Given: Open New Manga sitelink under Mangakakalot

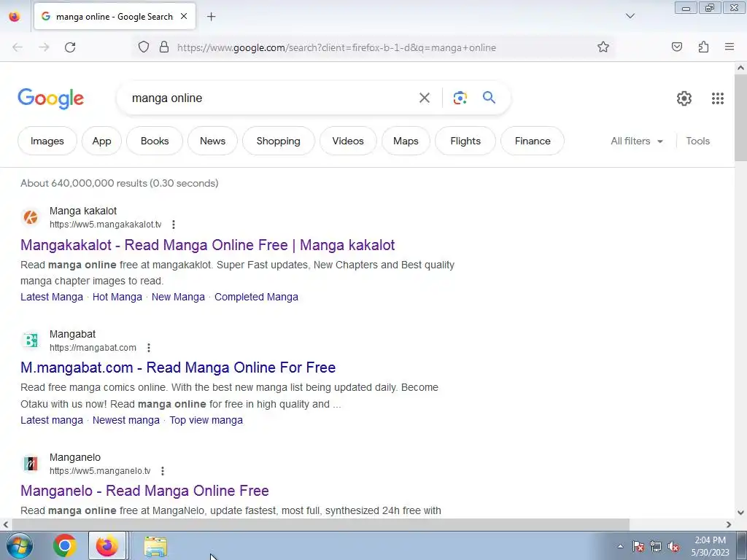Looking at the screenshot, I should point(178,297).
